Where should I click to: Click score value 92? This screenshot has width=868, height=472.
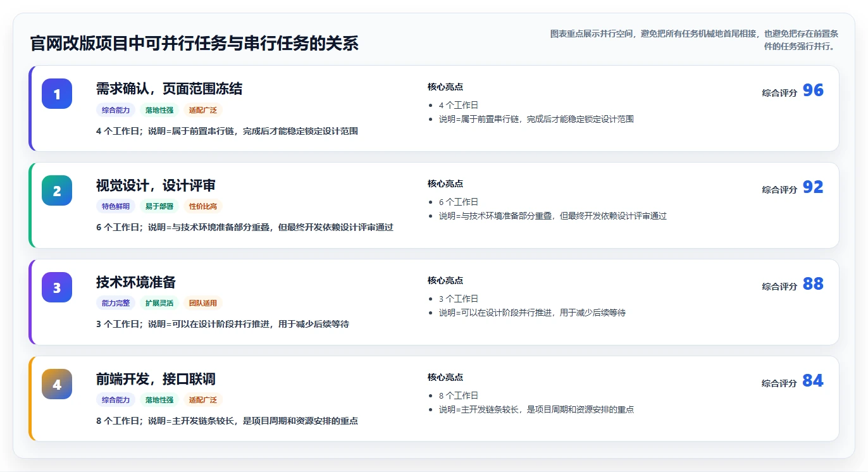point(813,187)
